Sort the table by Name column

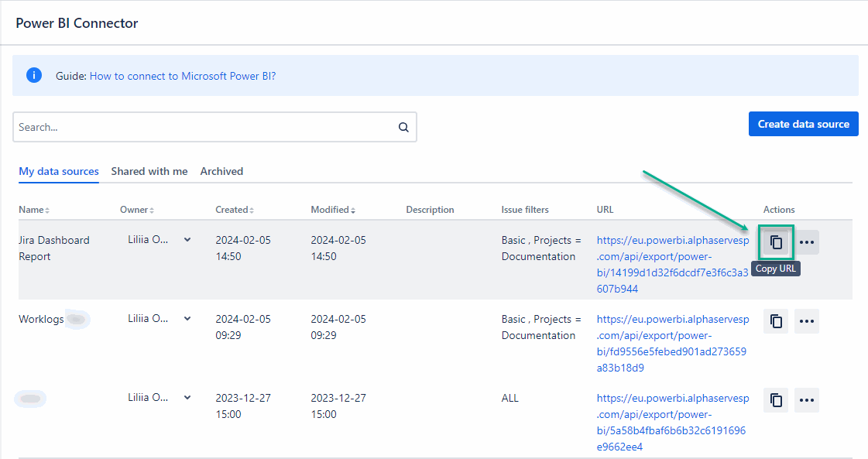[x=34, y=210]
